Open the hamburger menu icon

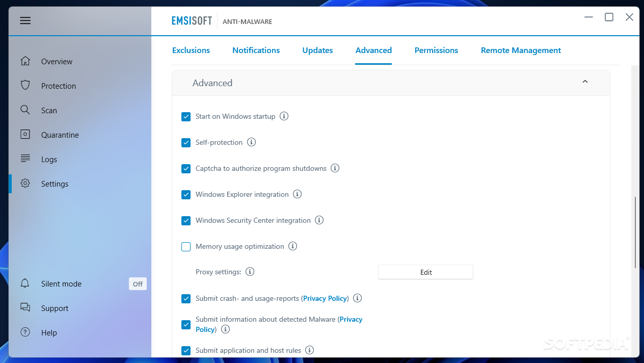tap(25, 20)
